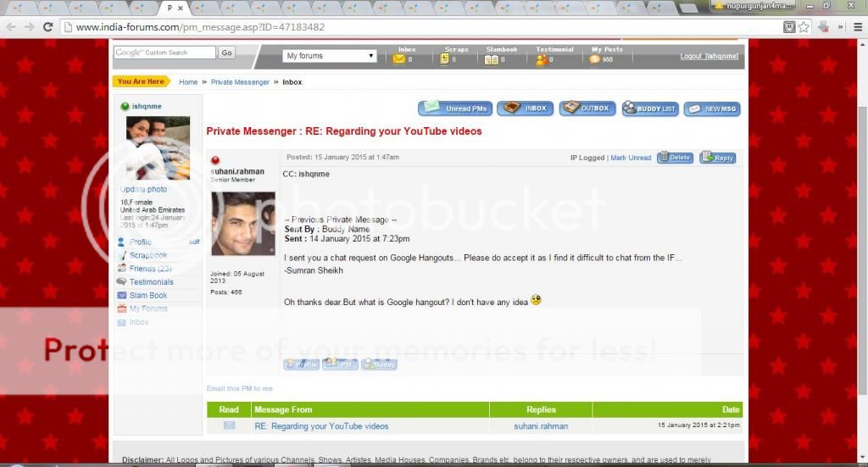Click the Google Custom Search field
Image resolution: width=868 pixels, height=467 pixels.
click(x=165, y=53)
